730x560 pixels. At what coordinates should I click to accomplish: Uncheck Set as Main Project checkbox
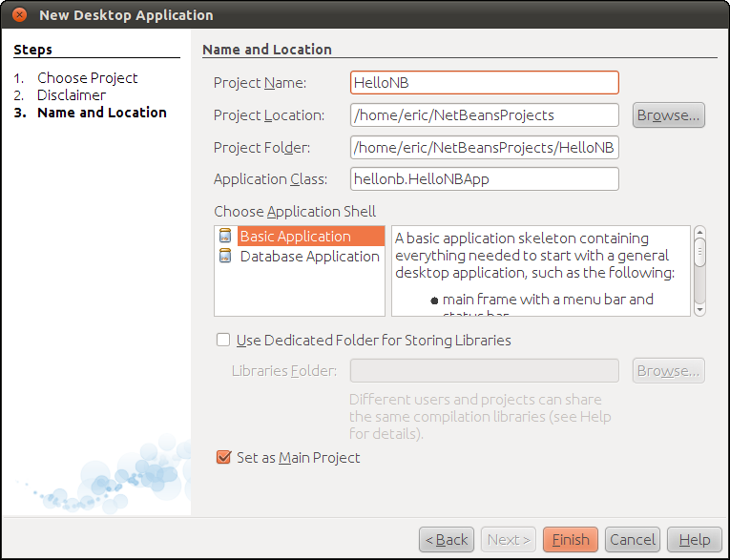223,458
